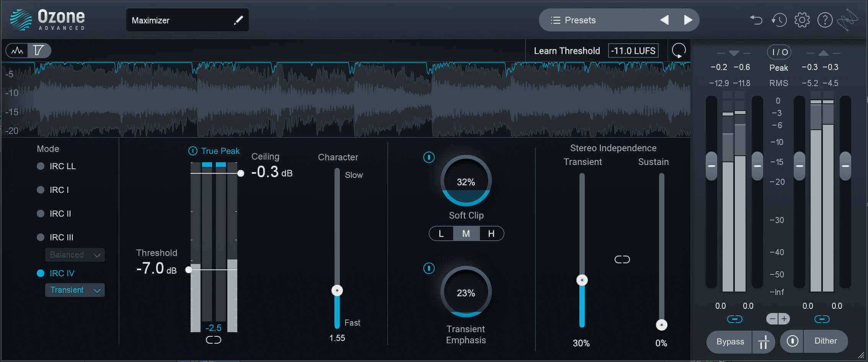Select IRC IV mode
Viewport: 868px width, 362px height.
pyautogui.click(x=55, y=273)
